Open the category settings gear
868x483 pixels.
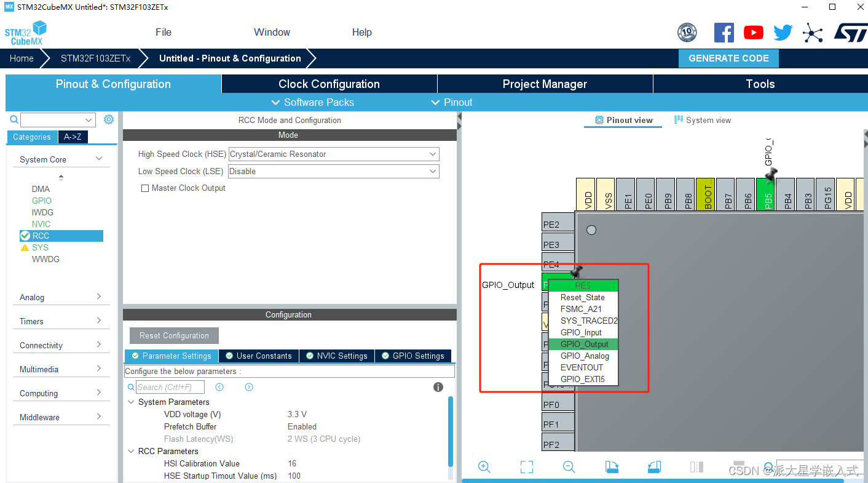(109, 119)
